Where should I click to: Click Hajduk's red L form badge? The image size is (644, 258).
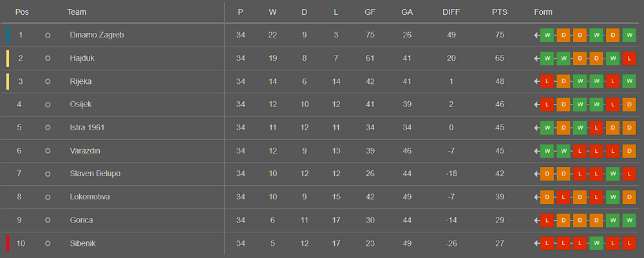(629, 58)
